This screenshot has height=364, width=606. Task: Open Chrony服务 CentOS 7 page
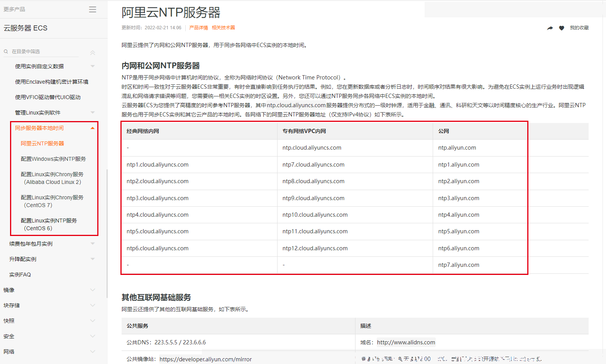[x=52, y=201]
